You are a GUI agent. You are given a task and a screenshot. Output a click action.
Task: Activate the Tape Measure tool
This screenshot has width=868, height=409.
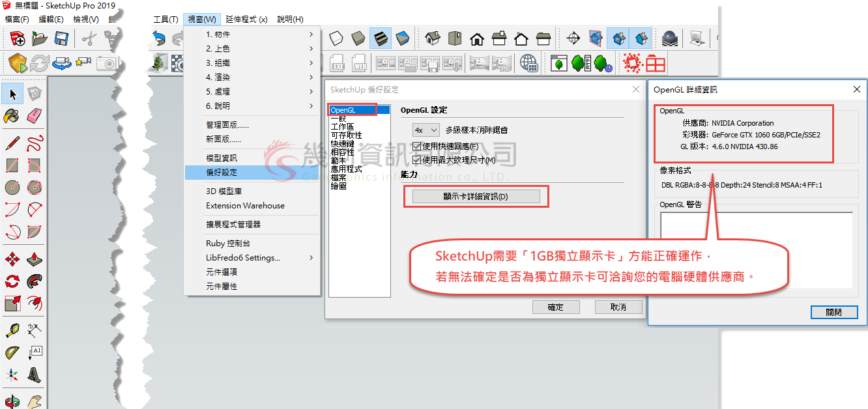[x=12, y=330]
